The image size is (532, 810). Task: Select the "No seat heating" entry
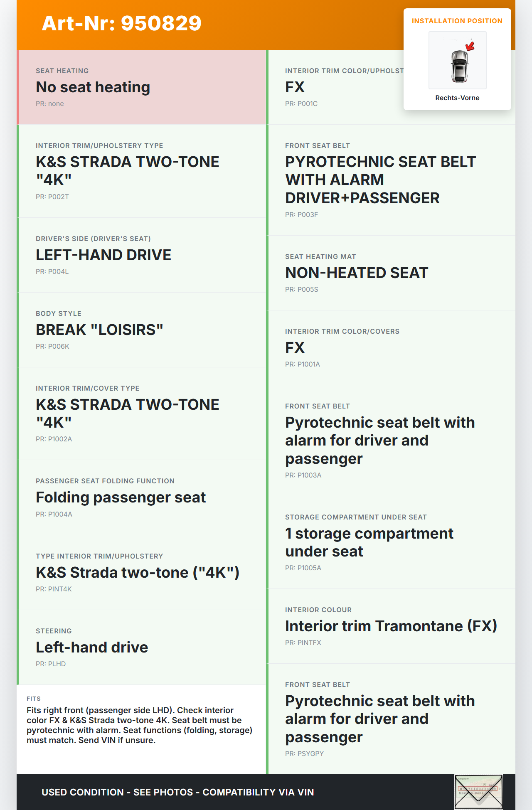coord(93,87)
